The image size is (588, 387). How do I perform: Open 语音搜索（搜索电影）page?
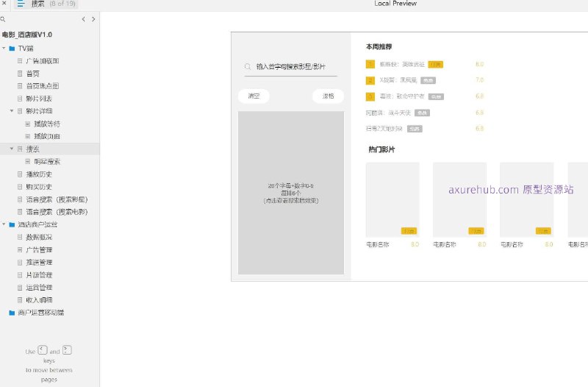tap(57, 212)
